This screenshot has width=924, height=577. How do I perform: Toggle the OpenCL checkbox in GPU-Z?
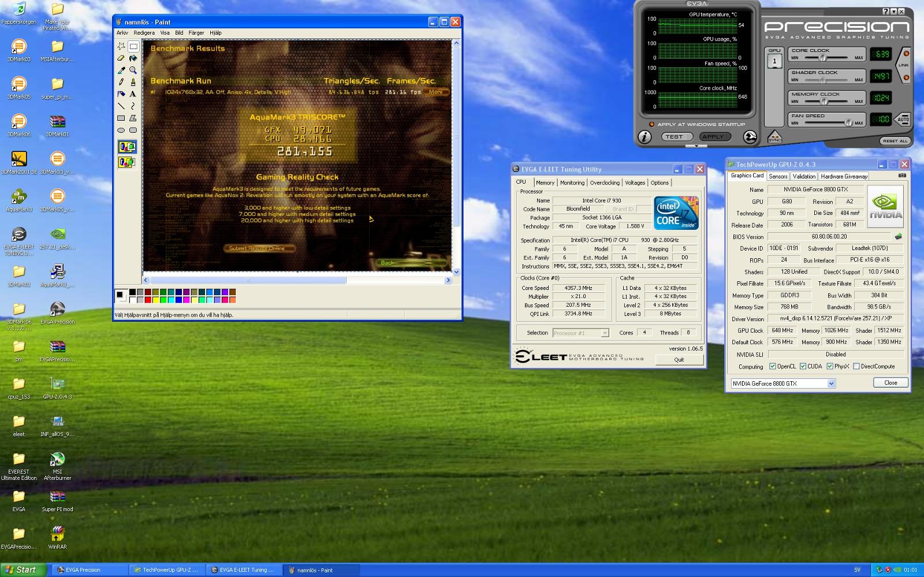773,366
